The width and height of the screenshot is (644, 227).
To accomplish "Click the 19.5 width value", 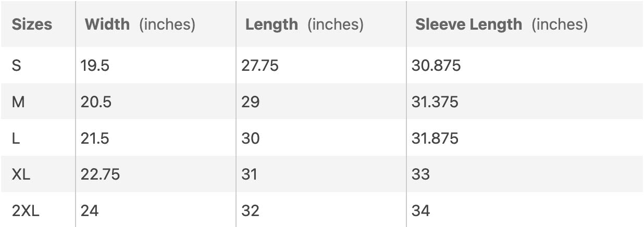I will pos(95,66).
